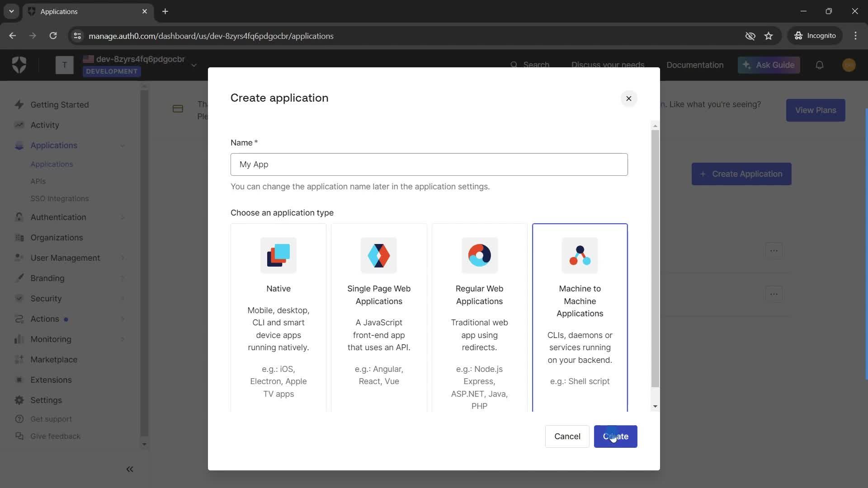This screenshot has width=868, height=488.
Task: Click the Create Application button
Action: pyautogui.click(x=741, y=174)
